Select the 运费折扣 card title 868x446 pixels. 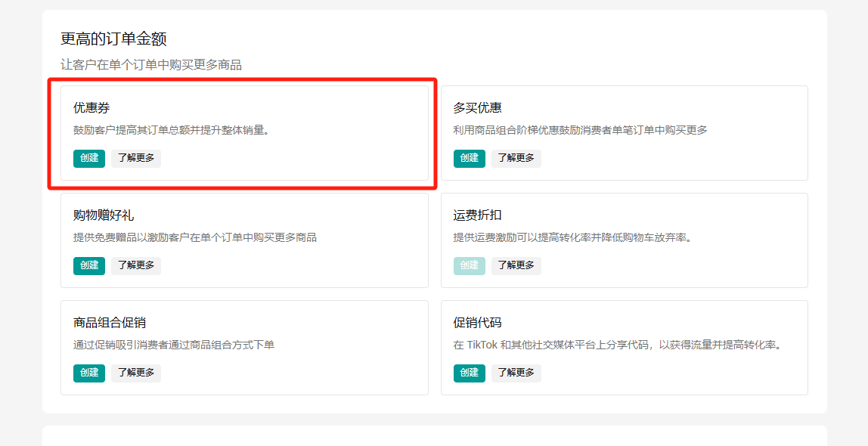tap(477, 215)
